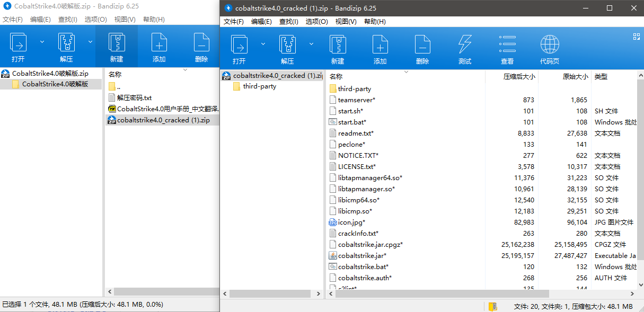Open File (文件) menu in back window
The image size is (644, 312).
(x=13, y=19)
